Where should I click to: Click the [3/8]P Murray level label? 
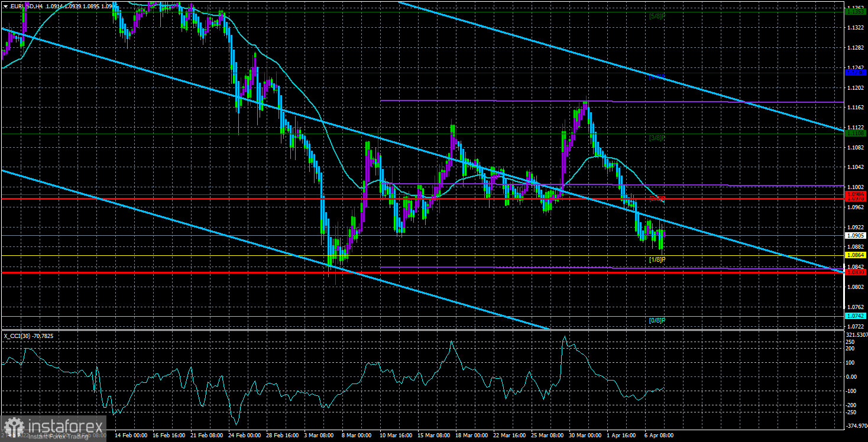(x=658, y=138)
